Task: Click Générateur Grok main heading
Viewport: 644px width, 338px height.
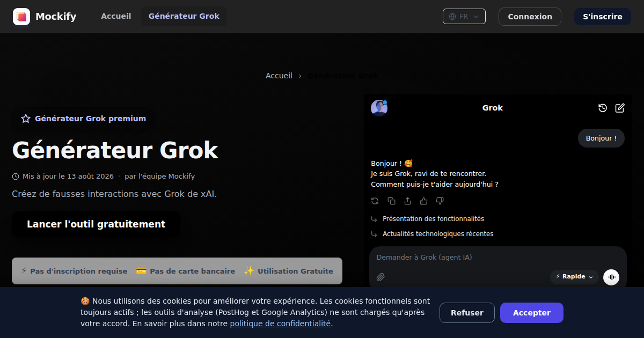Action: click(x=115, y=150)
